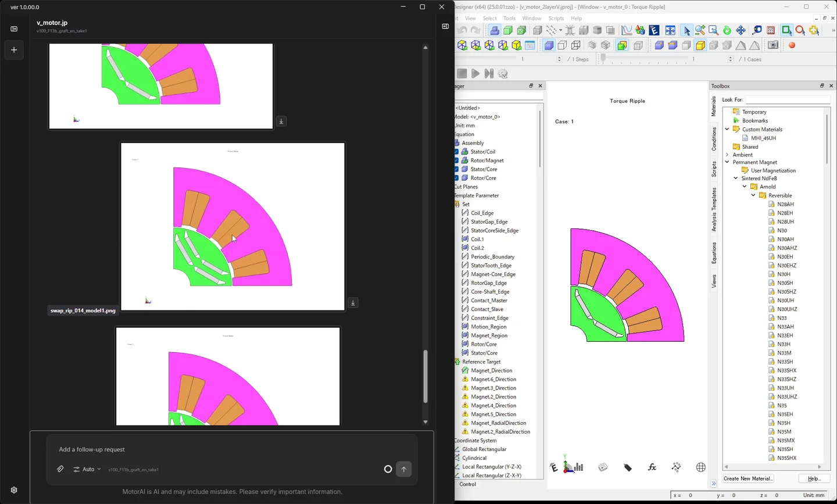Image resolution: width=837 pixels, height=504 pixels.
Task: Open the Window menu
Action: pyautogui.click(x=532, y=18)
